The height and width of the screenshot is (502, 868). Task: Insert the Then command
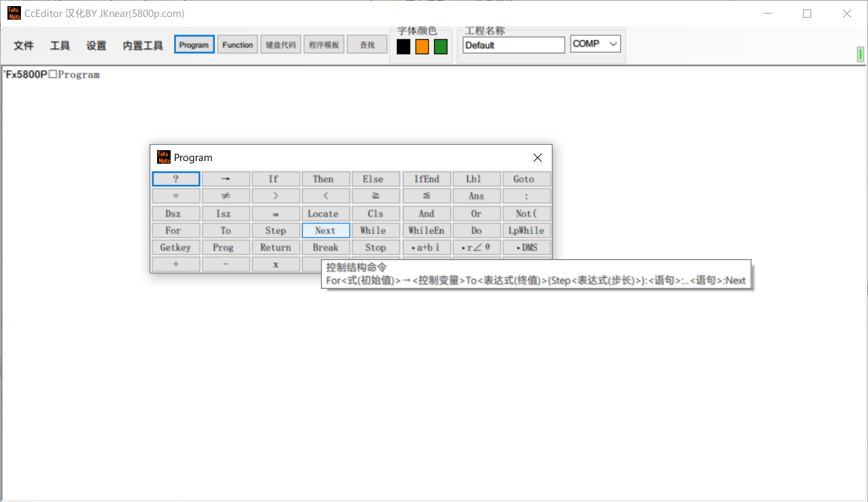pos(326,179)
